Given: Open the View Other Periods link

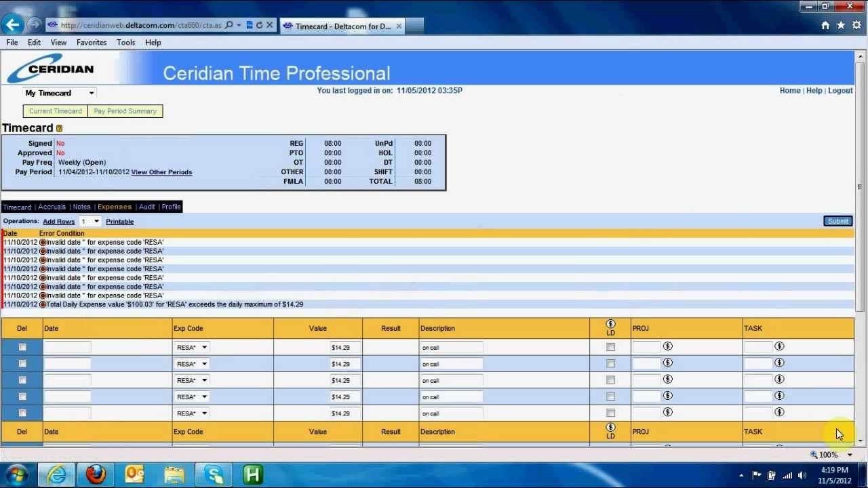Looking at the screenshot, I should click(161, 172).
